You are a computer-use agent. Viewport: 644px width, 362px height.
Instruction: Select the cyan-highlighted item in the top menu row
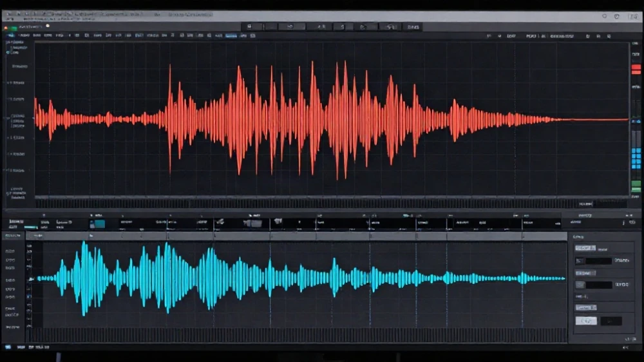click(x=231, y=35)
